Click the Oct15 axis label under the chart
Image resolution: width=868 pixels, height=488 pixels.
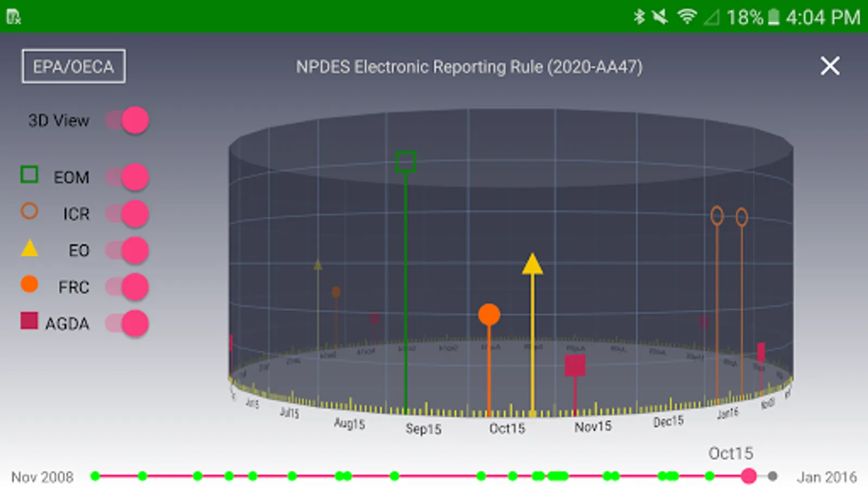point(507,428)
